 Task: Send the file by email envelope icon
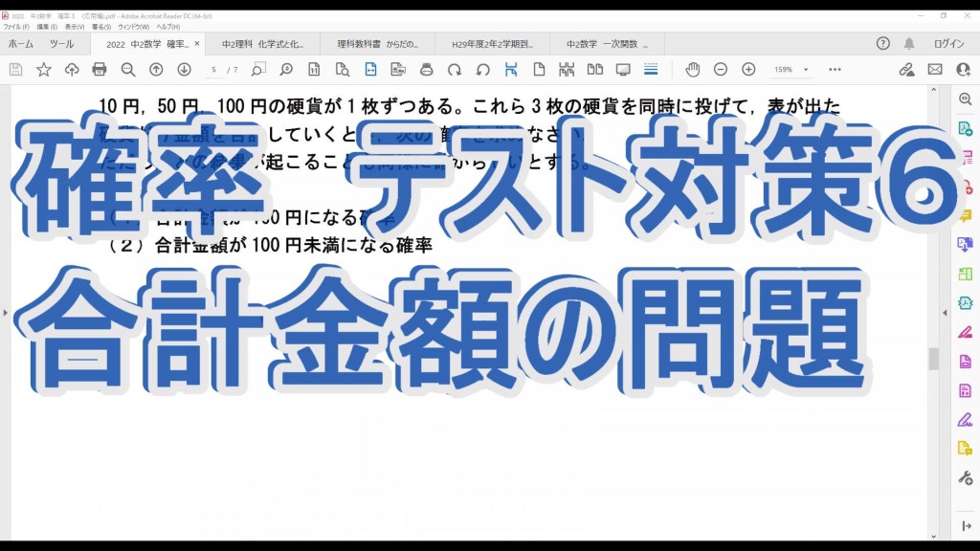(x=935, y=70)
